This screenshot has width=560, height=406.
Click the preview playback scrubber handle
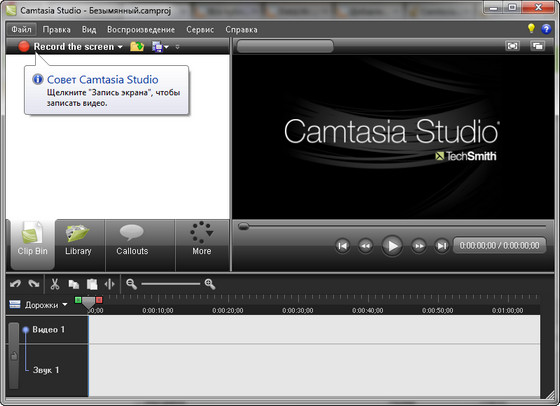[x=244, y=226]
